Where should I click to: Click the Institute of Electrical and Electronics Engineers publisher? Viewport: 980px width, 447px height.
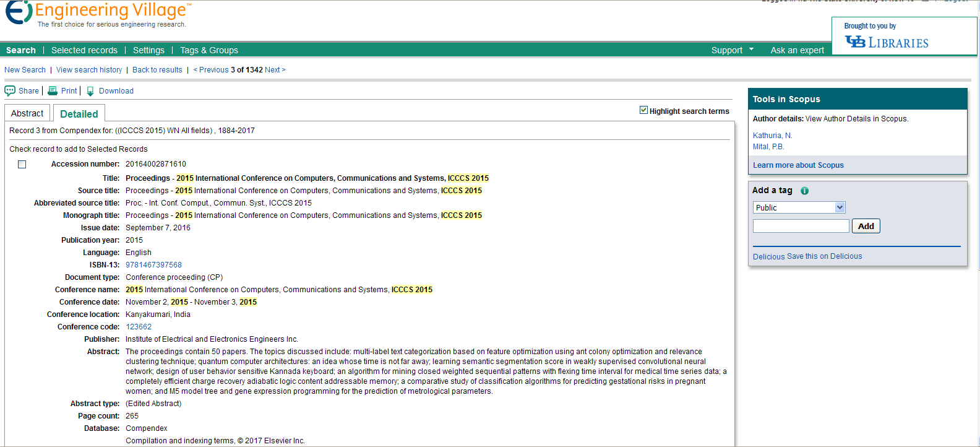click(x=212, y=339)
